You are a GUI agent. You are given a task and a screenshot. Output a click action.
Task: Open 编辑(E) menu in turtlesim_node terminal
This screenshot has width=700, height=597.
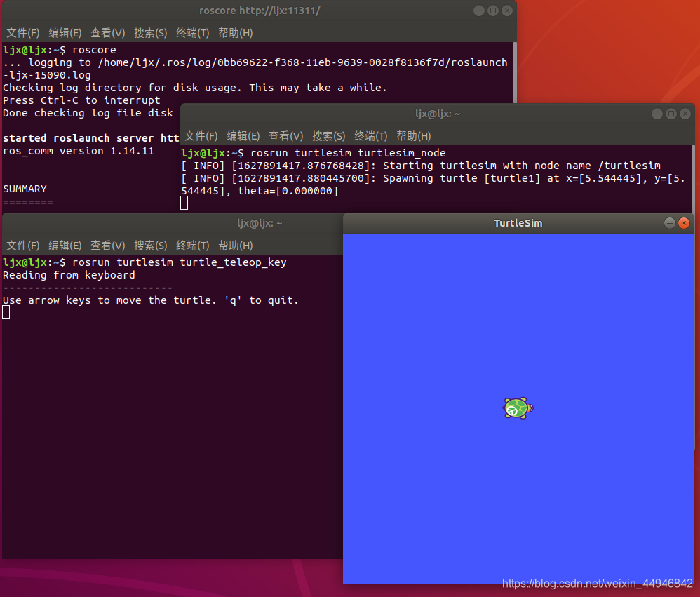point(243,136)
